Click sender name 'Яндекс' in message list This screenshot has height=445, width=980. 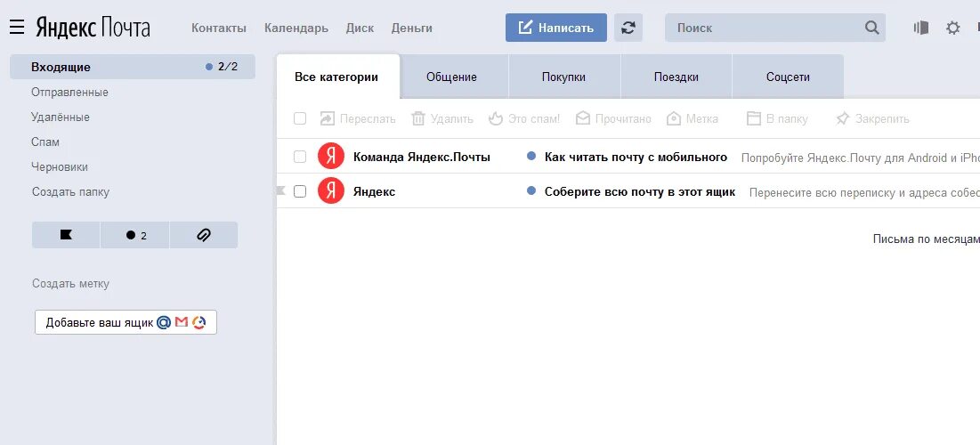point(375,191)
